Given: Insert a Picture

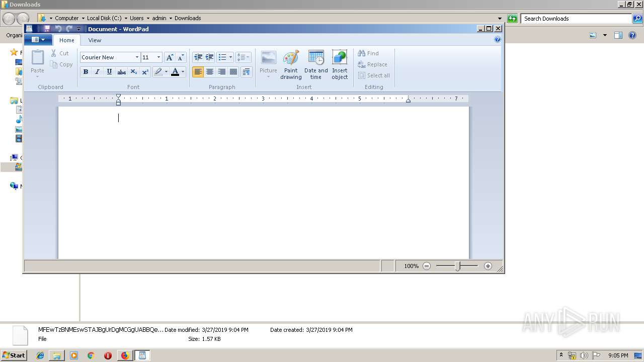Looking at the screenshot, I should click(x=268, y=64).
